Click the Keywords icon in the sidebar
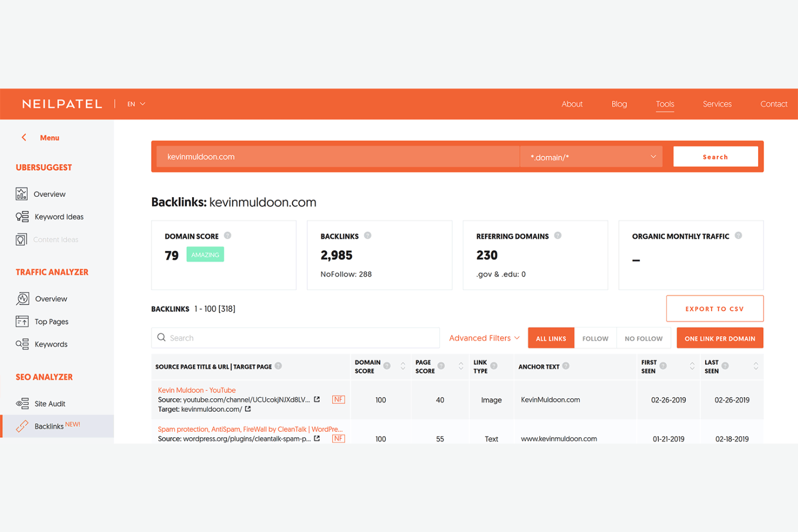The height and width of the screenshot is (532, 798). point(22,344)
